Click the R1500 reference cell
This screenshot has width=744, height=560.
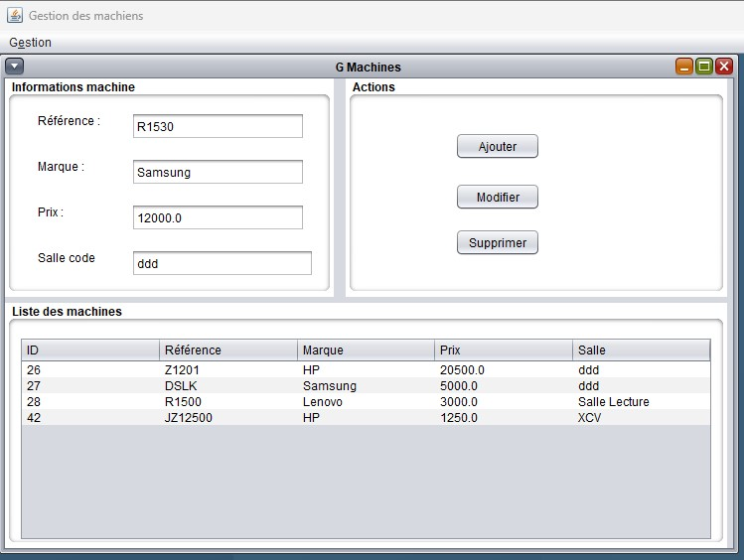point(228,401)
